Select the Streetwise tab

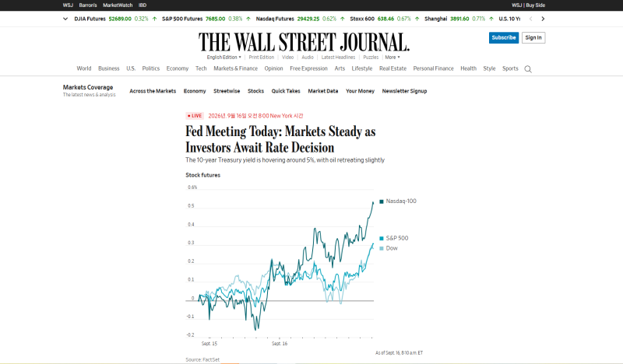tap(227, 91)
